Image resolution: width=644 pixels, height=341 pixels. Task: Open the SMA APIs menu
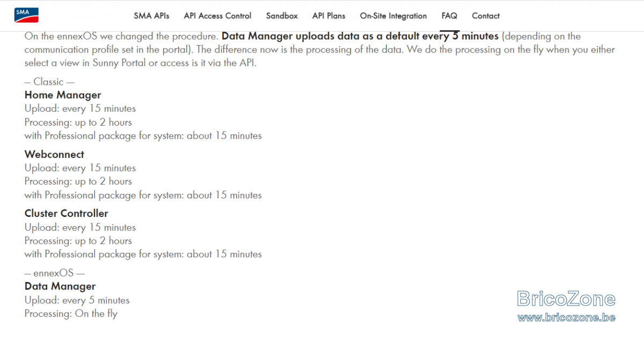(151, 16)
